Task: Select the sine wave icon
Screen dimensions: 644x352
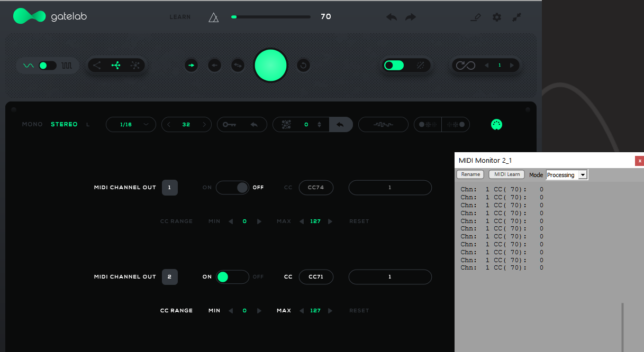Action: [x=29, y=66]
